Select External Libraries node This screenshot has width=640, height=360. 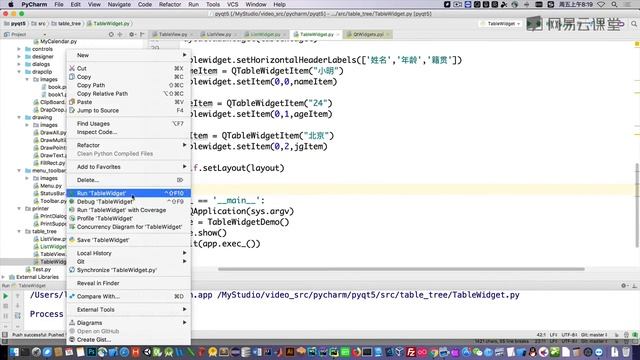click(34, 277)
